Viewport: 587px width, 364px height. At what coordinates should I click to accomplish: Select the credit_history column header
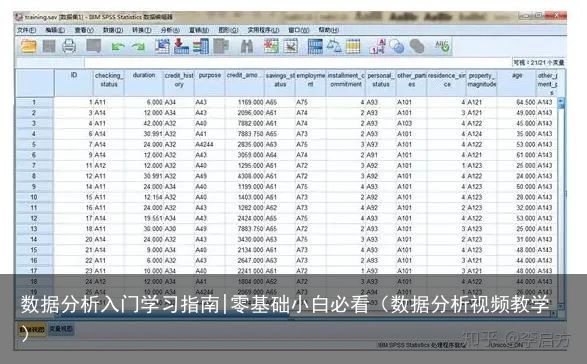pos(179,83)
